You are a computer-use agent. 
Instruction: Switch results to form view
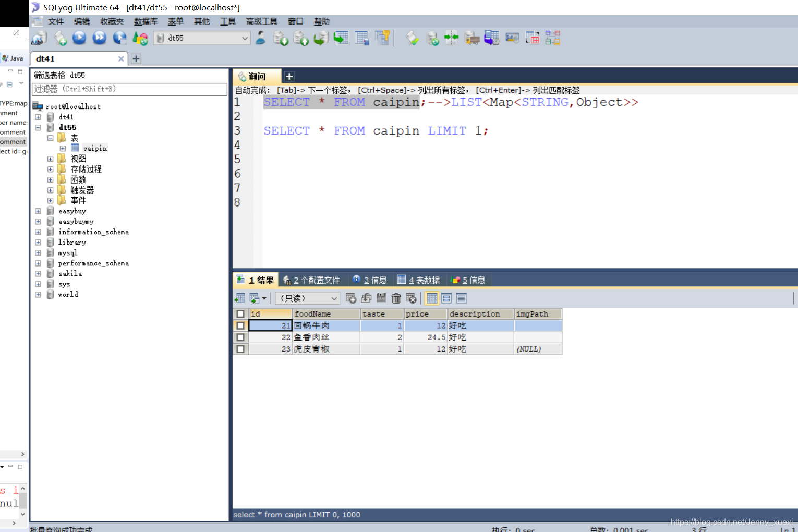coord(446,298)
